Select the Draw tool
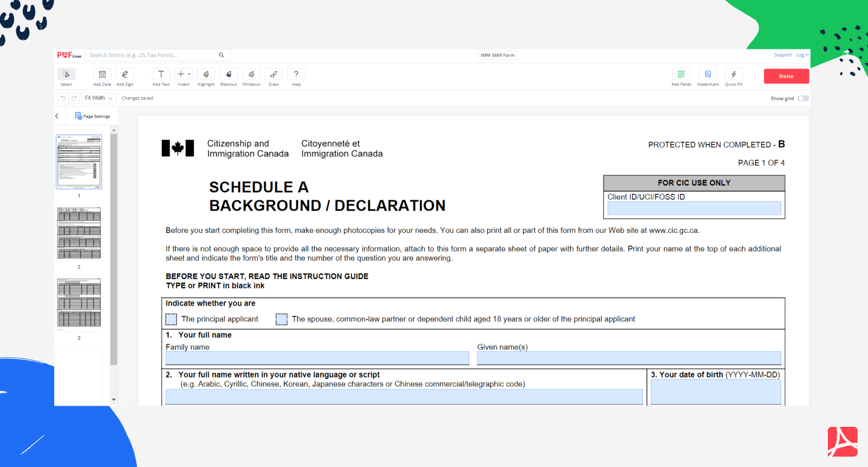868x467 pixels. tap(274, 74)
